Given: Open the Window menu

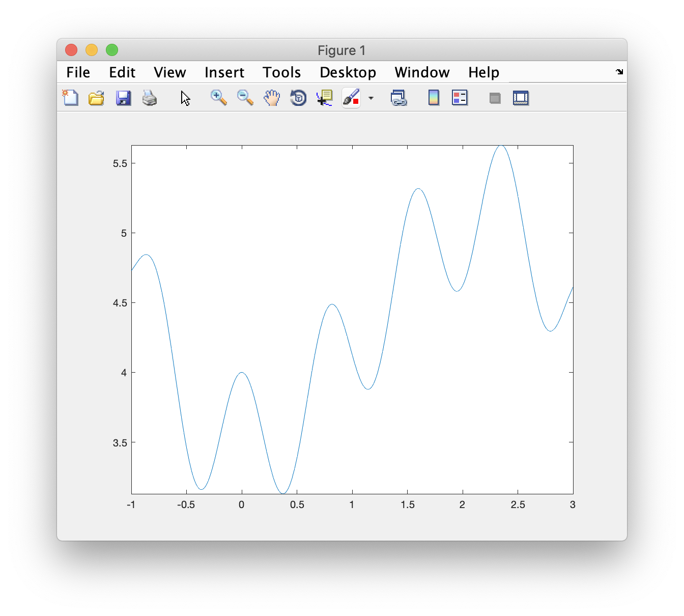Looking at the screenshot, I should [x=422, y=72].
